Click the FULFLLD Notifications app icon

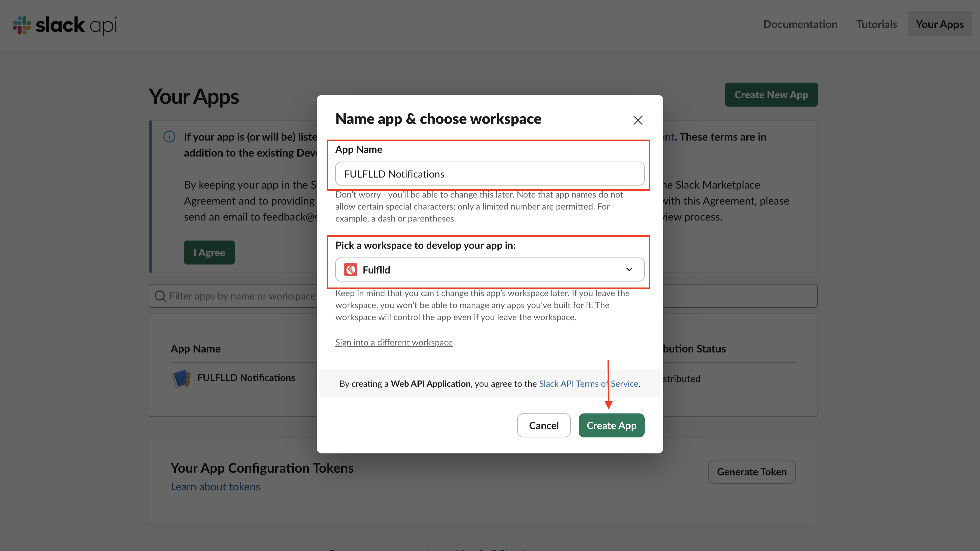181,378
